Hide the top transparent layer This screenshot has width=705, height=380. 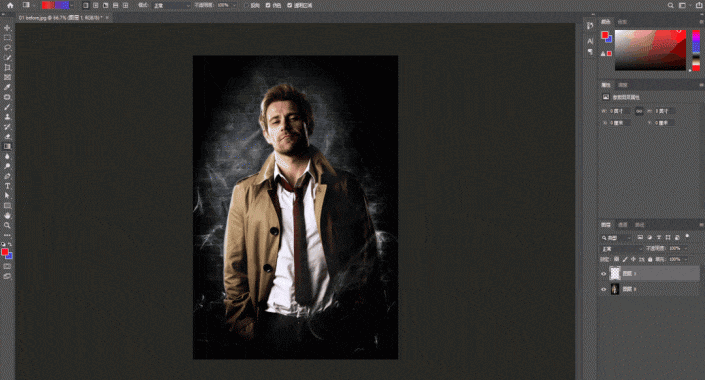(603, 274)
